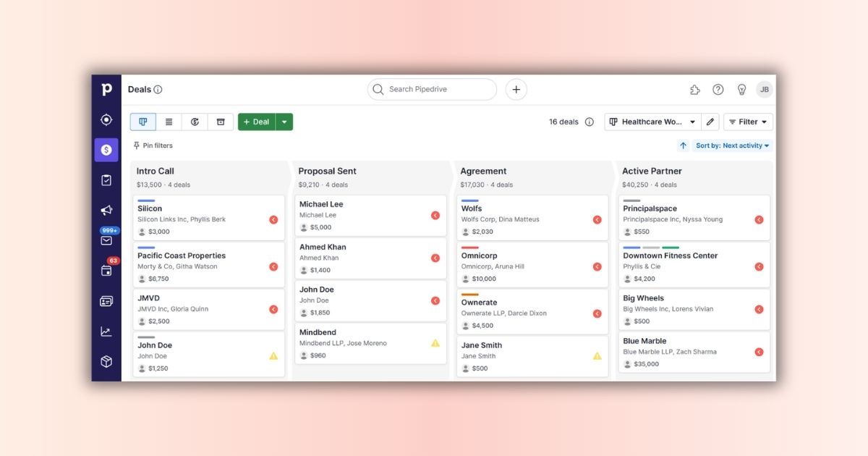868x456 pixels.
Task: Open Contacts card icon in sidebar
Action: click(106, 301)
